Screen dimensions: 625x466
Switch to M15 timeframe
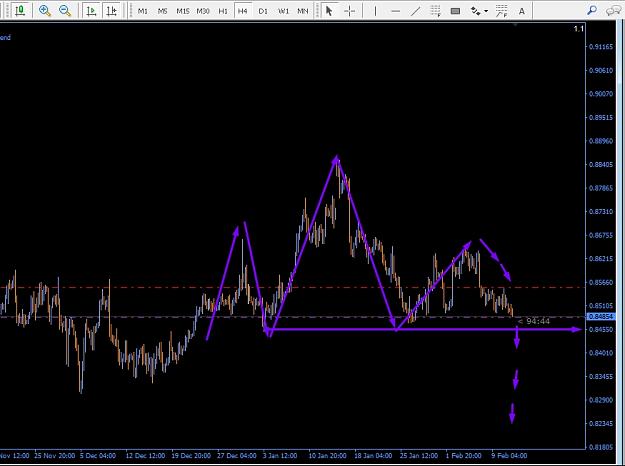coord(183,11)
